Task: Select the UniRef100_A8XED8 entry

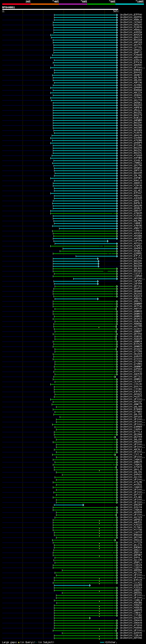Action: [x=131, y=512]
